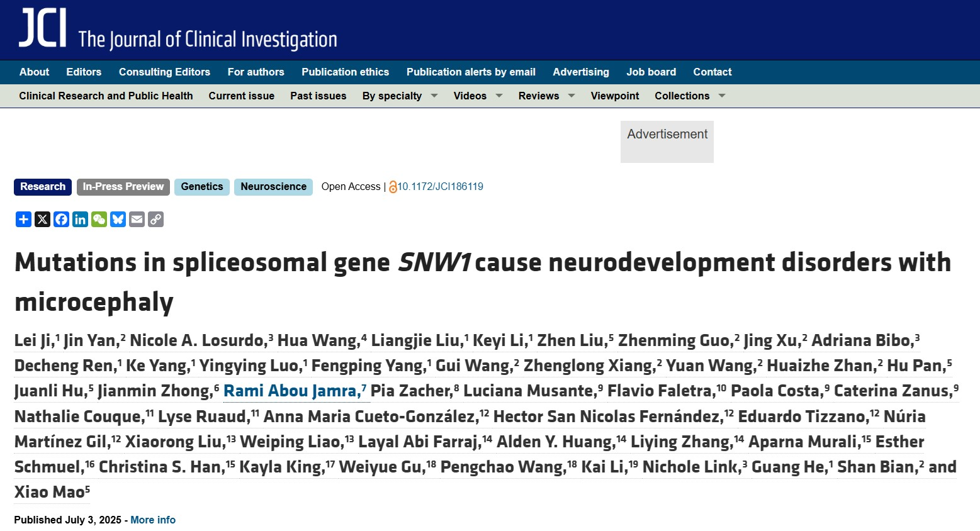Go to the Current issue page

[x=241, y=96]
